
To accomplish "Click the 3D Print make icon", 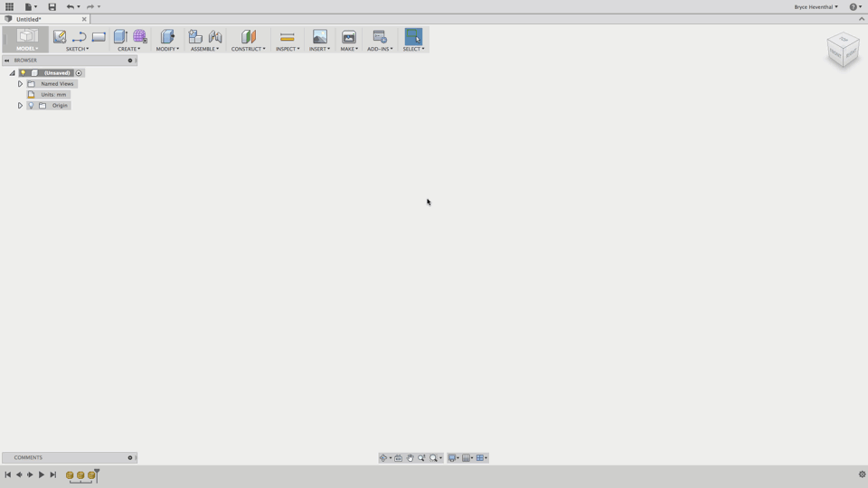I will (x=349, y=36).
